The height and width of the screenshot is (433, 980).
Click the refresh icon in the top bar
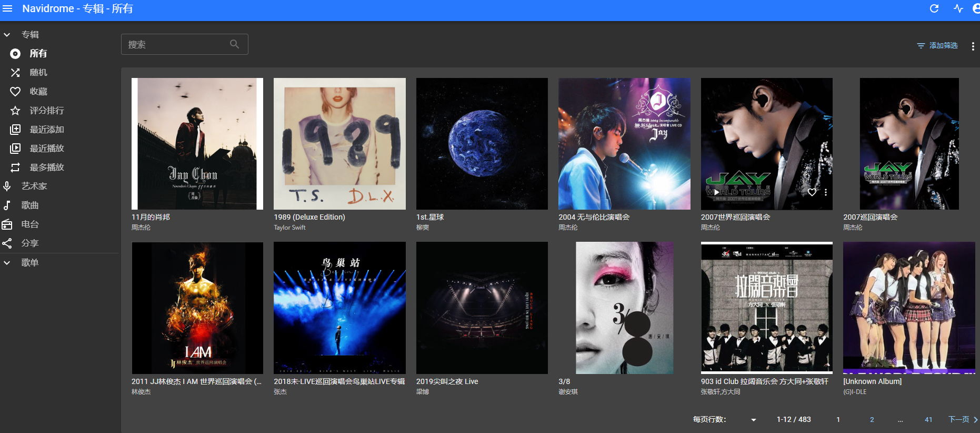(934, 8)
